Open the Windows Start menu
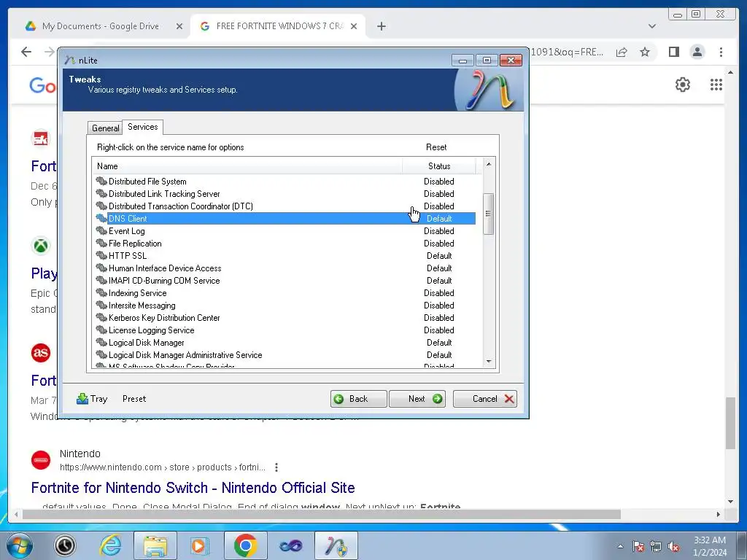Viewport: 747px width, 560px height. (20, 545)
